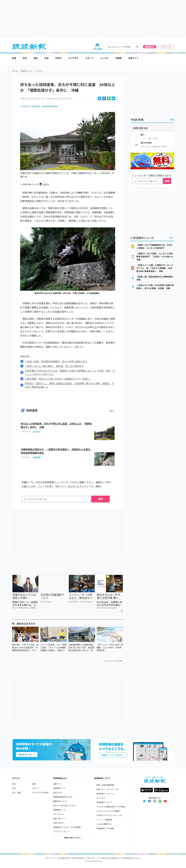186x868 pixels.
Task: Click the 百按司墓 tomb photo
Action: tap(68, 259)
